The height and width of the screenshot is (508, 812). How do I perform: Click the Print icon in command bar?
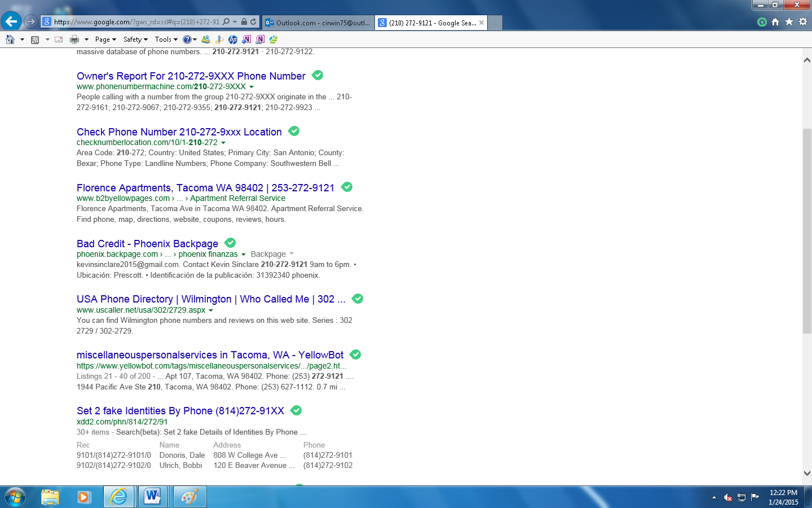tap(74, 40)
